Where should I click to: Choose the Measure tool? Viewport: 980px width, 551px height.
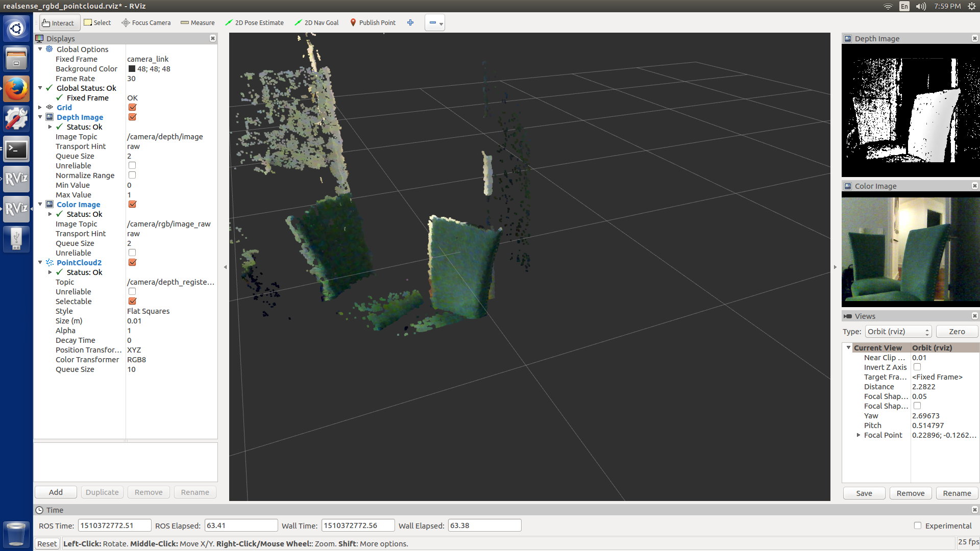coord(198,23)
